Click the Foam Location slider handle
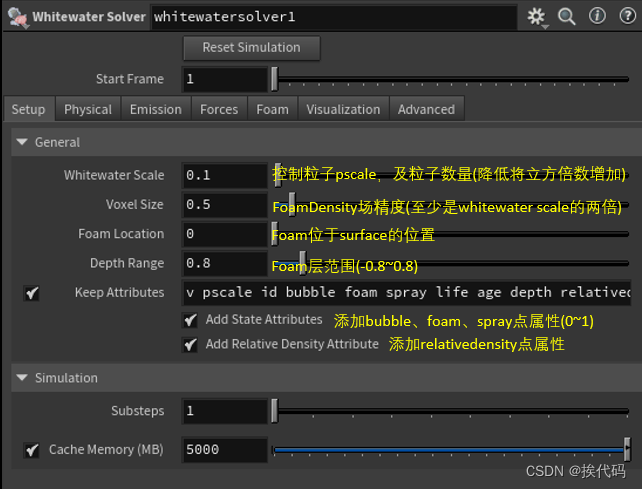This screenshot has height=489, width=642. pos(274,234)
